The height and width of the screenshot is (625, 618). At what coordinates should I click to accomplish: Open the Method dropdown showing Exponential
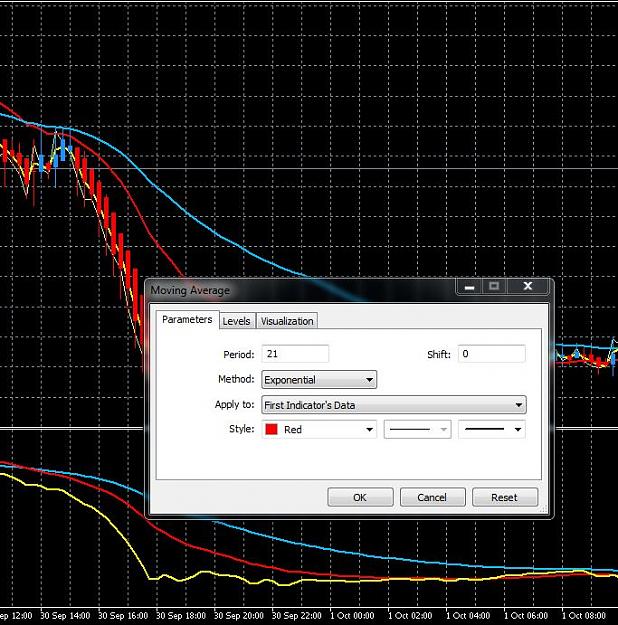[x=319, y=379]
